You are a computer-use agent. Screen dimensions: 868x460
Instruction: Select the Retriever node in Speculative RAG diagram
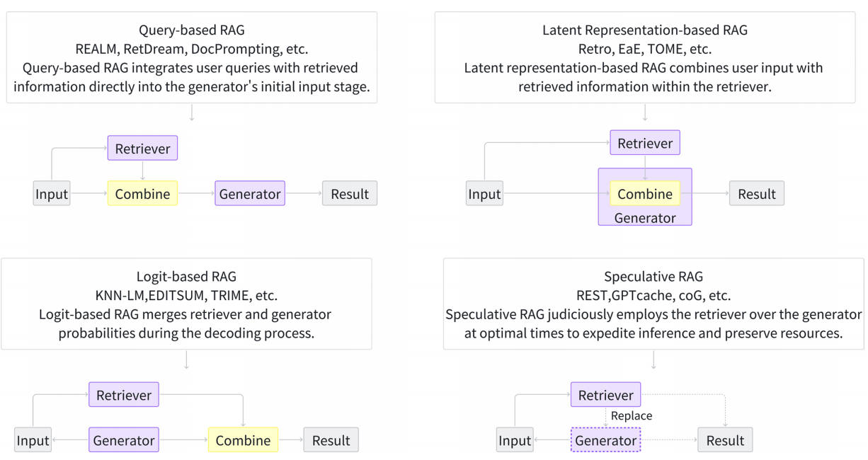click(605, 395)
